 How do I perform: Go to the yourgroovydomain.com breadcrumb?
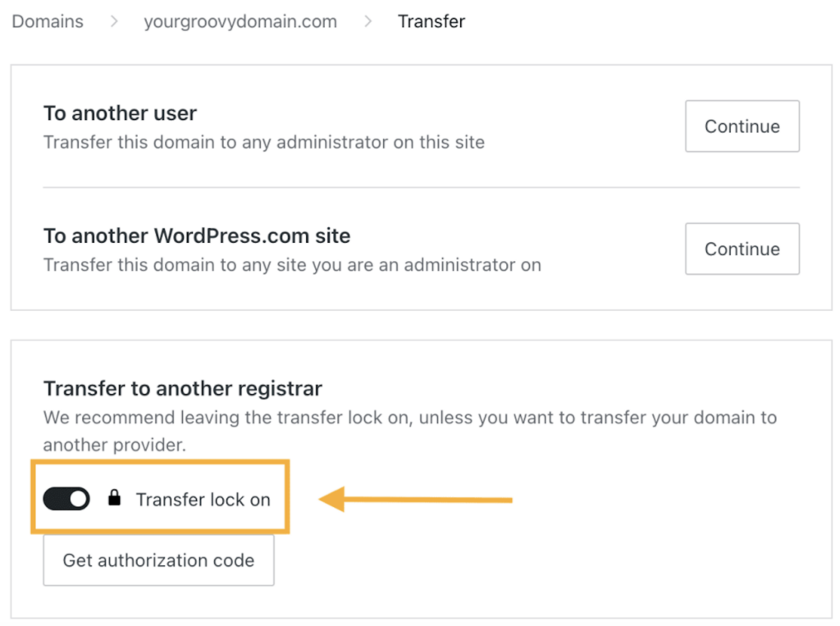[240, 21]
